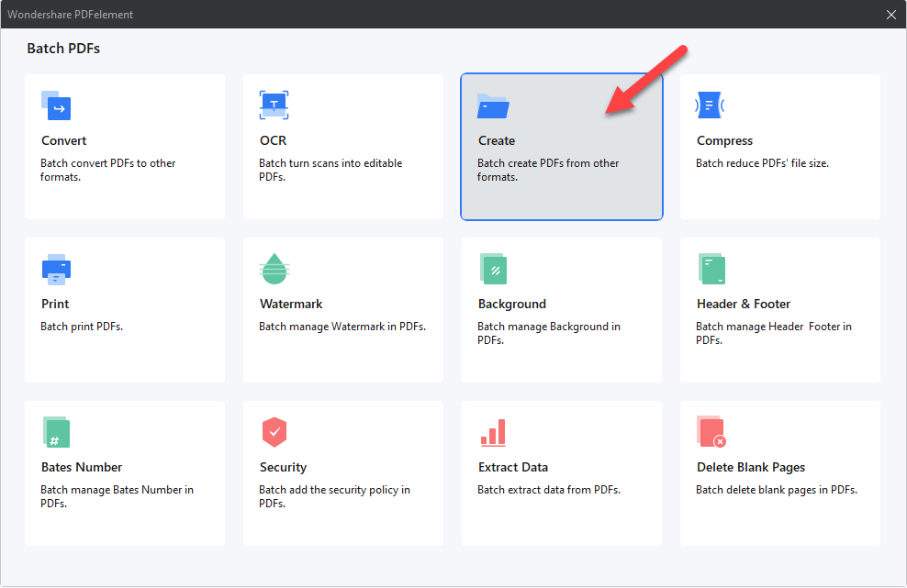Click the green droplet Watermark icon
The image size is (907, 588).
click(x=274, y=269)
